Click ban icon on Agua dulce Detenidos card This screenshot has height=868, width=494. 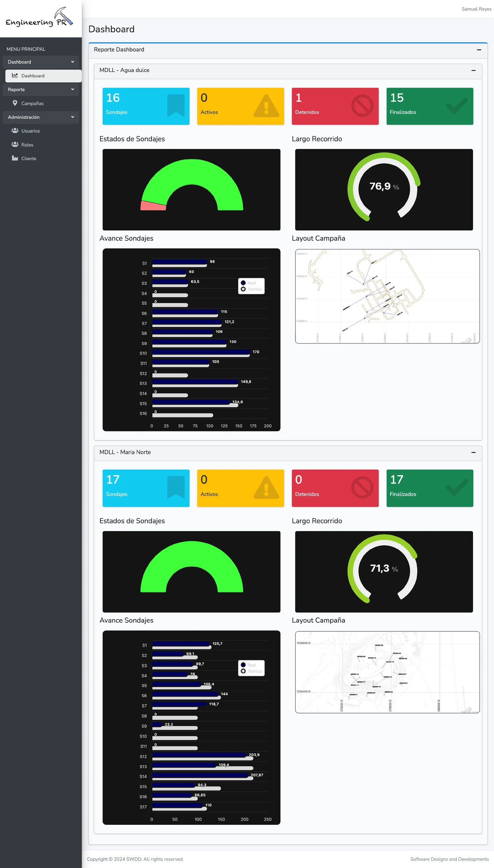[x=362, y=106]
